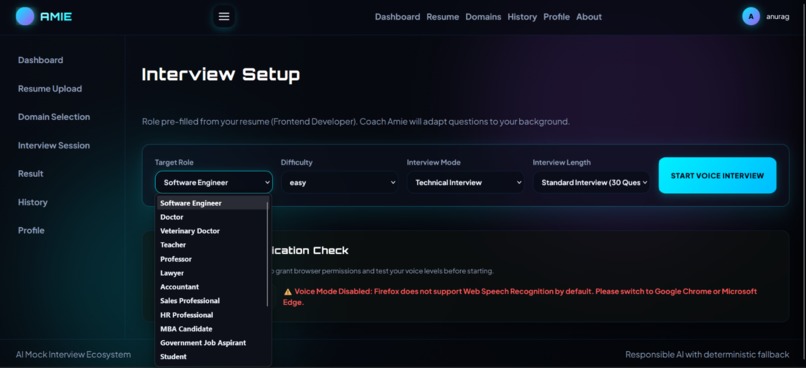Choose Veterinary Doctor from role list

pos(212,231)
